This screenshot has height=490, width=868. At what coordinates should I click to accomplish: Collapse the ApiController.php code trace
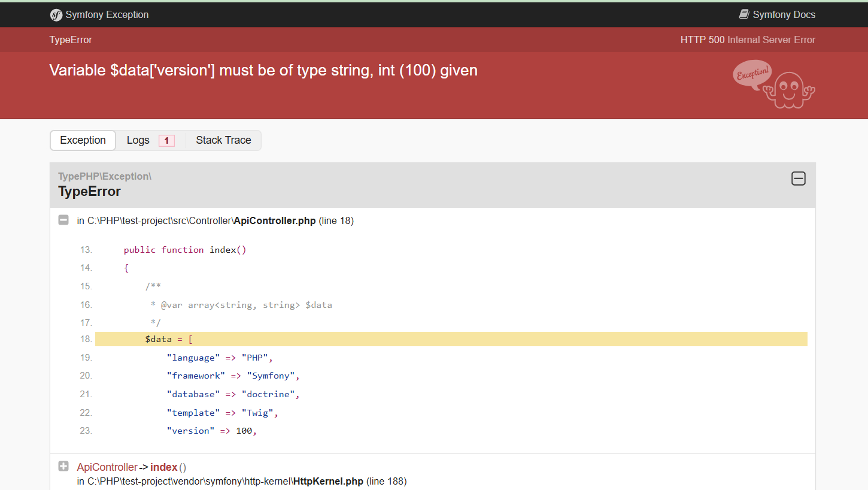point(63,220)
